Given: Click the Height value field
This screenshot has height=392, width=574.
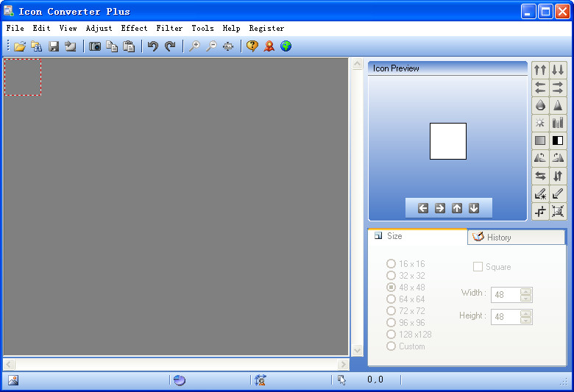Looking at the screenshot, I should (x=506, y=316).
